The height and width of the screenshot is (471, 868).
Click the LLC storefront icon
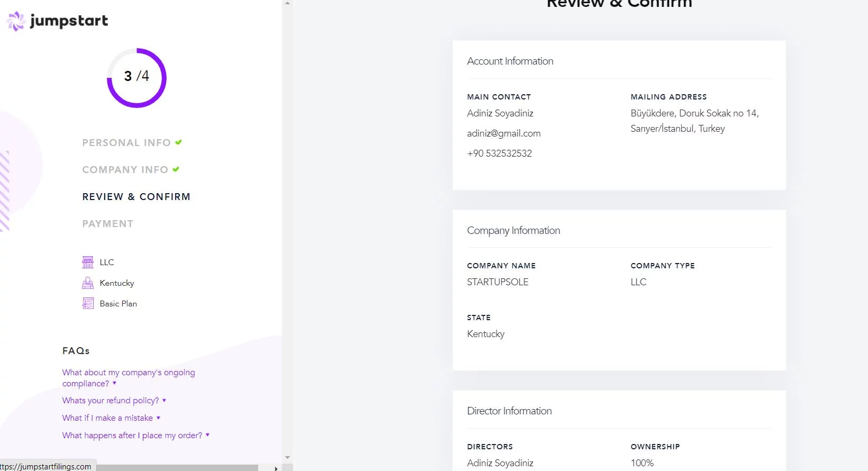[x=88, y=262]
